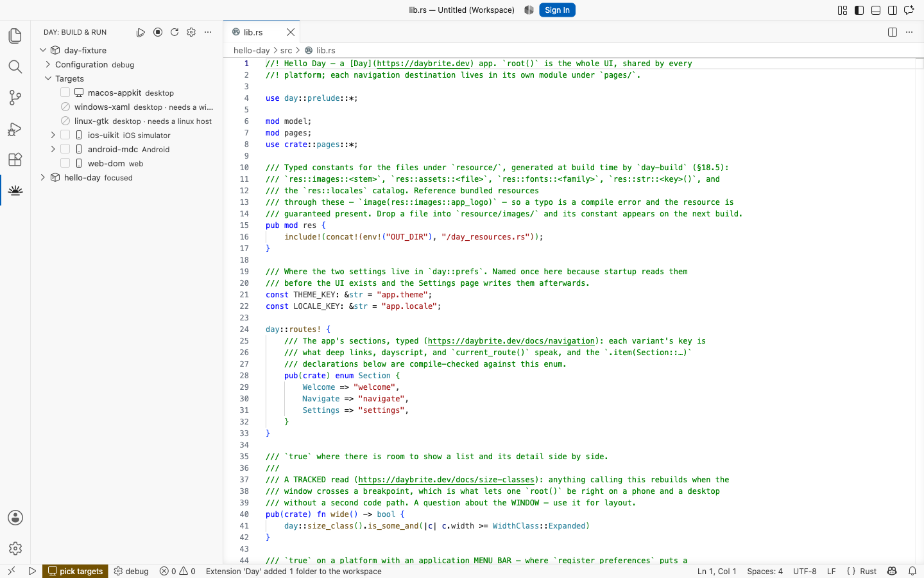
Task: Click line number 24 in gutter
Action: click(244, 329)
